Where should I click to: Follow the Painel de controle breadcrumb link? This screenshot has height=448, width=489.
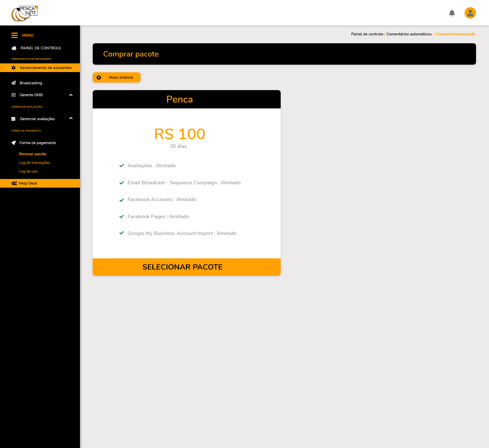pos(367,34)
